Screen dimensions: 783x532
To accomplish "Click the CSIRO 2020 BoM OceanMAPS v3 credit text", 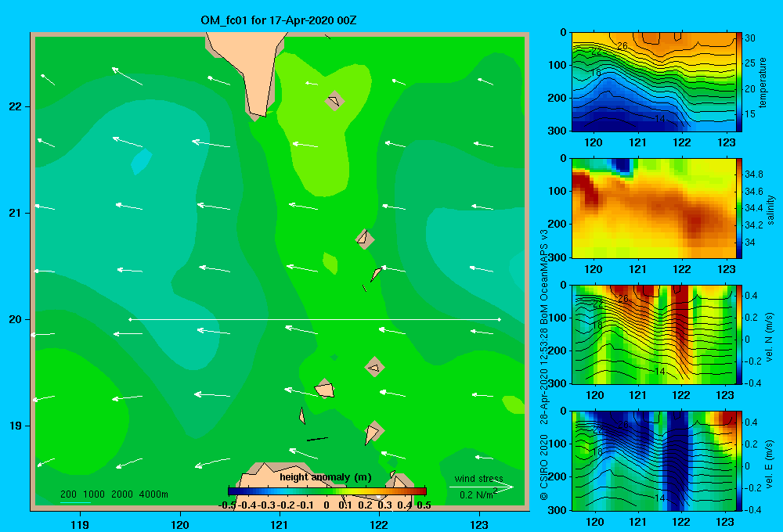I will [544, 365].
